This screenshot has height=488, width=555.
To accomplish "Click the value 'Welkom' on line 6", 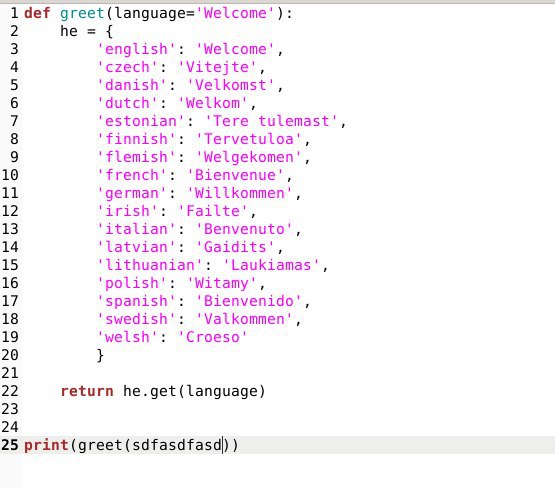I will pyautogui.click(x=212, y=103).
